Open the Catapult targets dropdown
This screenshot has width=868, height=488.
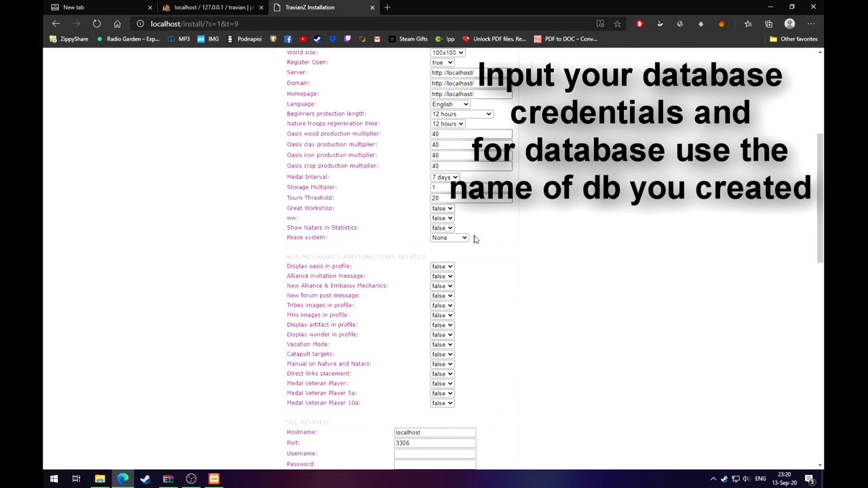pos(442,354)
